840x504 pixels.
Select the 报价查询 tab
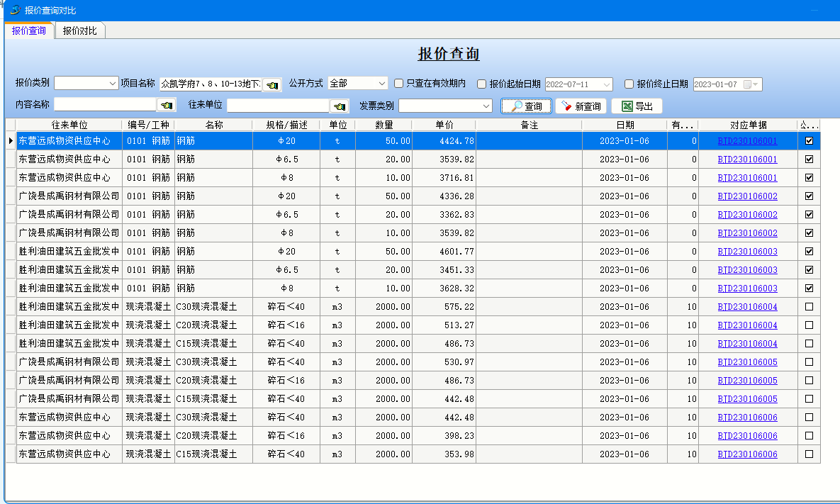(x=29, y=30)
